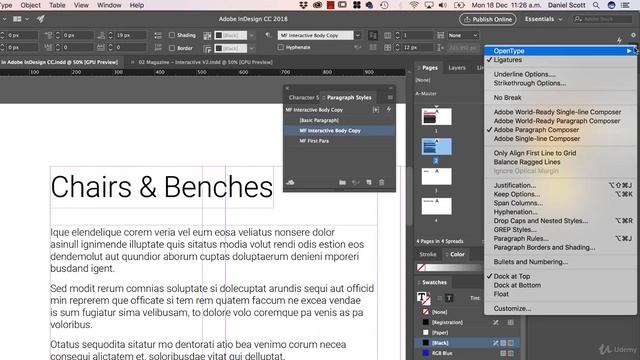Click the fill and stroke T proxy in Swatches
Image resolution: width=640 pixels, height=360 pixels.
423,298
